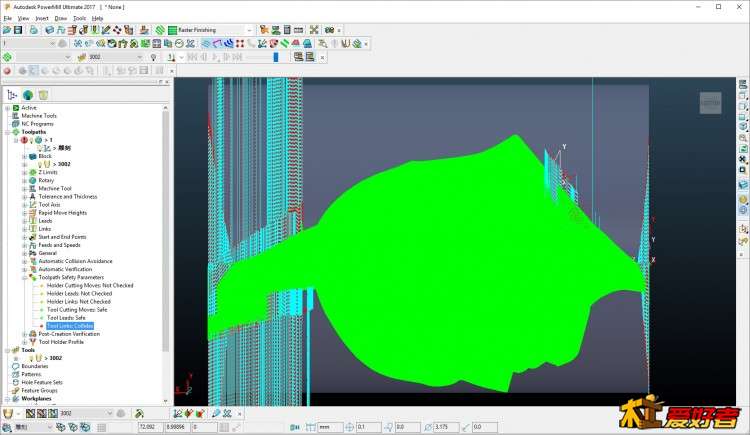Image resolution: width=750 pixels, height=435 pixels.
Task: Select Hole Feature Sets tree item
Action: [x=42, y=383]
